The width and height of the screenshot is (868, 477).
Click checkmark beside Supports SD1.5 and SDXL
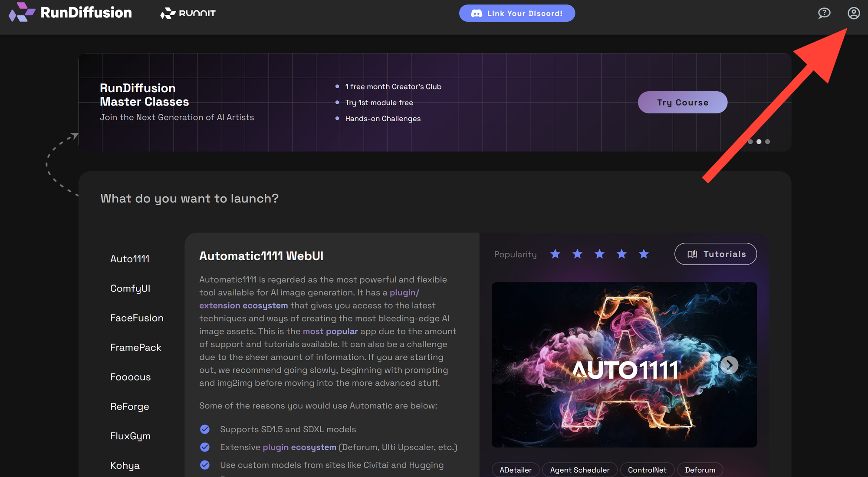click(x=205, y=429)
